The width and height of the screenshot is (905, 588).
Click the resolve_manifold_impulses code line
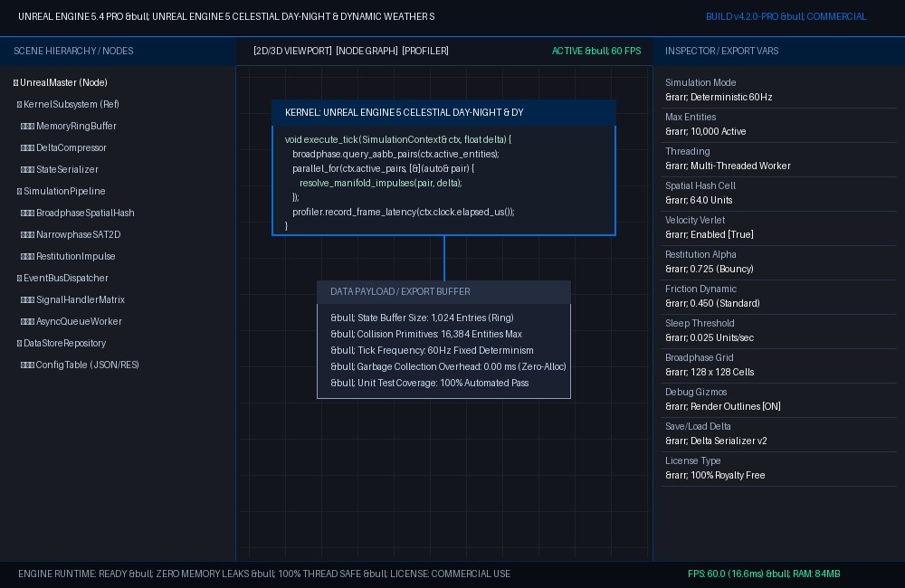coord(381,183)
